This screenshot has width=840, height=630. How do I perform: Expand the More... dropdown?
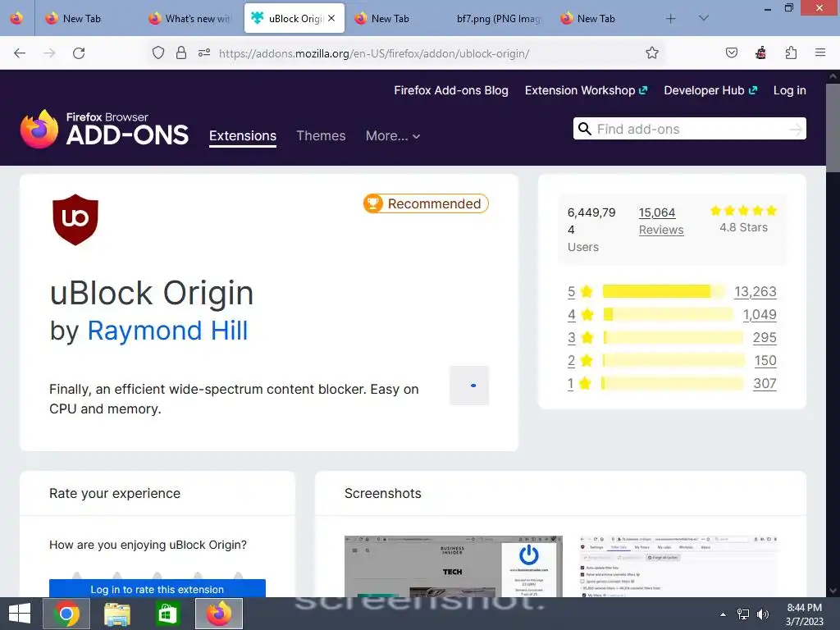[x=393, y=136]
